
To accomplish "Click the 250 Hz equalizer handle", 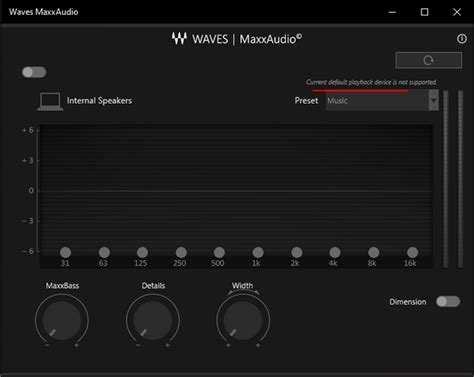I will pyautogui.click(x=181, y=253).
